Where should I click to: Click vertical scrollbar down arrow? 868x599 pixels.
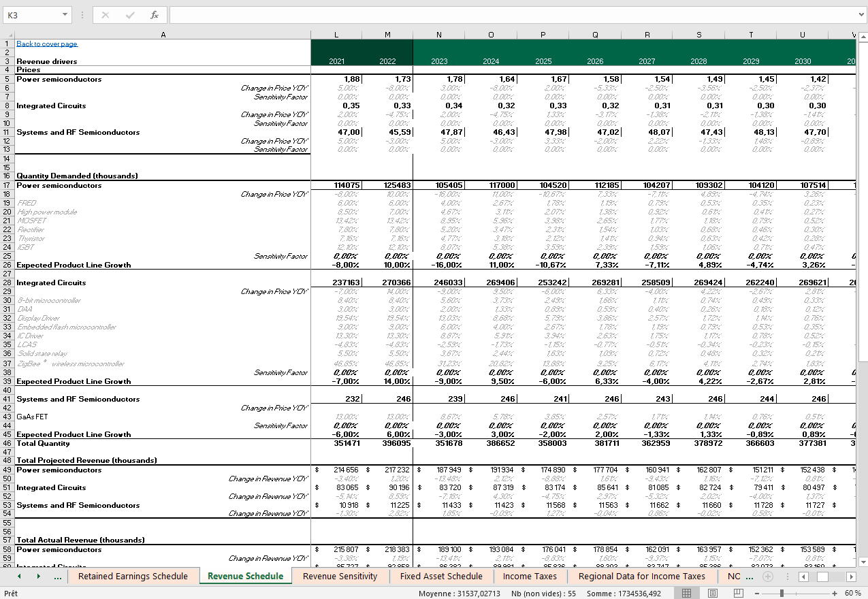[x=862, y=562]
